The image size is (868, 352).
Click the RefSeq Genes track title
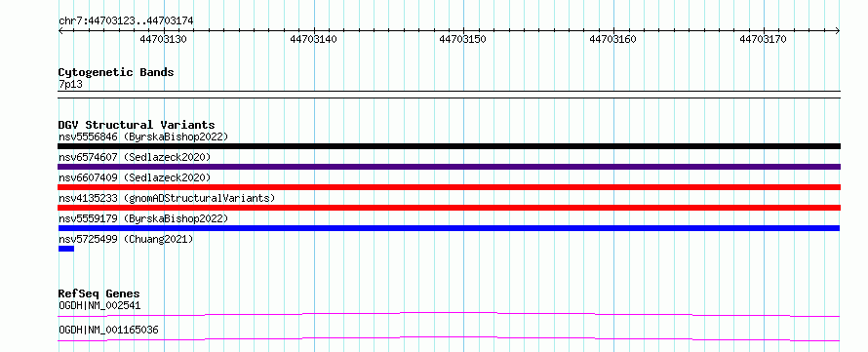(x=99, y=293)
